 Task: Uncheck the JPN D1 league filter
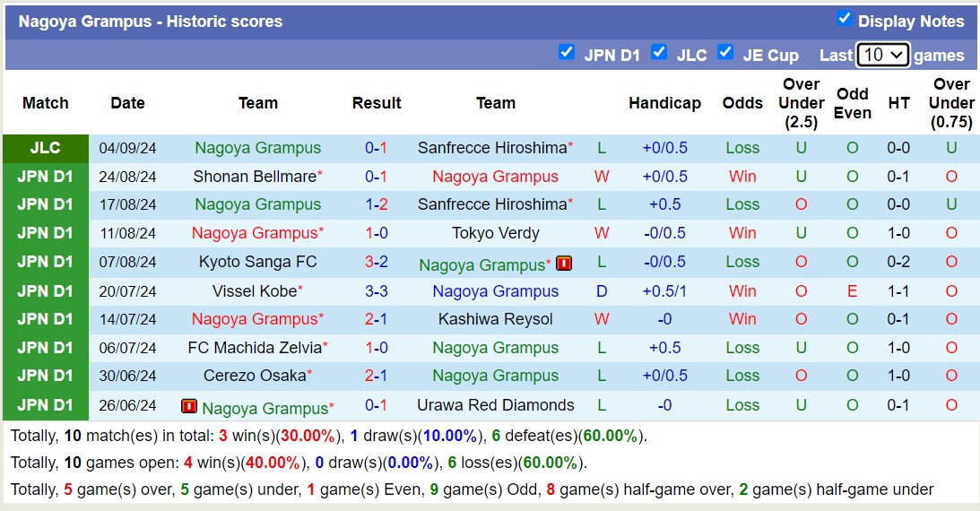[x=567, y=52]
